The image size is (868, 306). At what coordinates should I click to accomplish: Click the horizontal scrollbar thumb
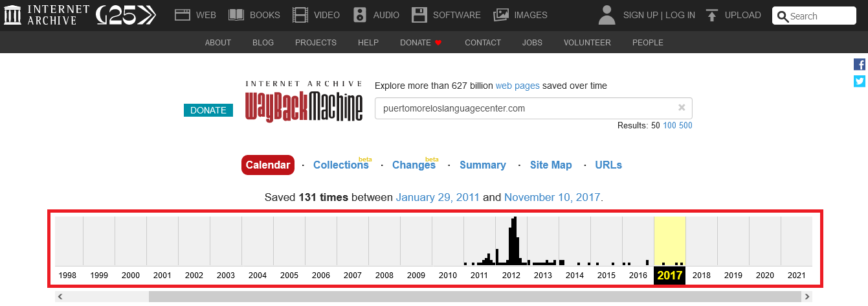(475, 297)
